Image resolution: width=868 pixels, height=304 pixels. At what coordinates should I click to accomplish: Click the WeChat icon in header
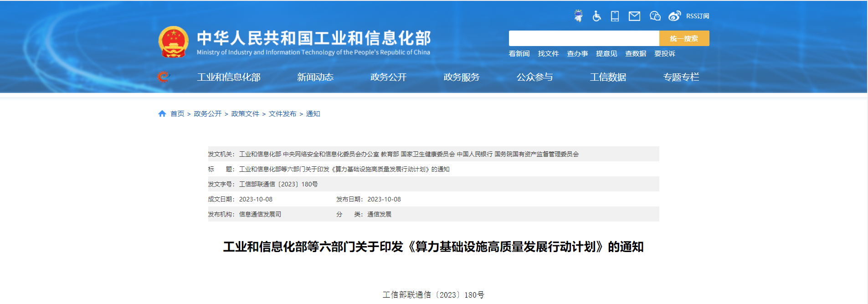655,16
